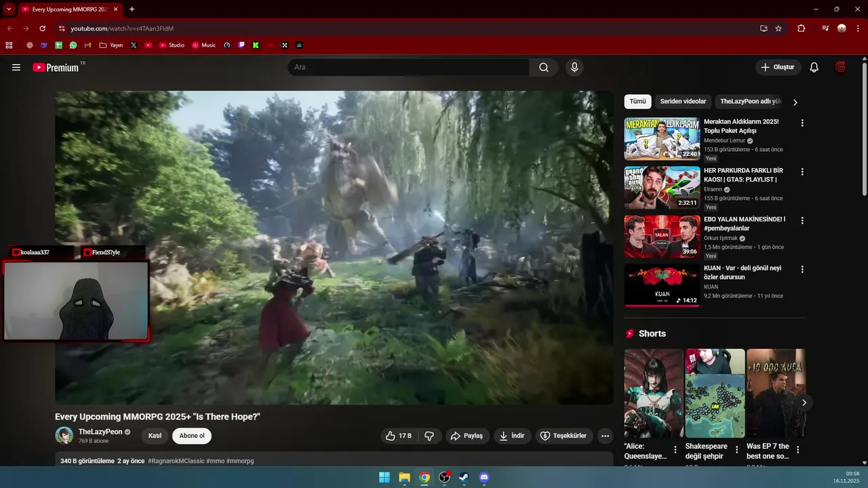Open the Twitch bookmark
868x488 pixels.
(242, 45)
